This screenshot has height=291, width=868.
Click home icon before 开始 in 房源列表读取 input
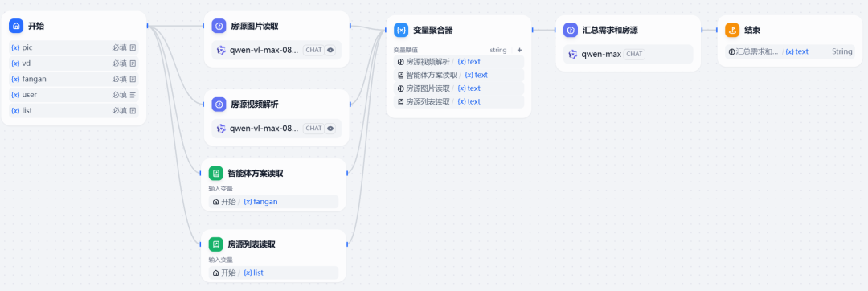click(216, 273)
